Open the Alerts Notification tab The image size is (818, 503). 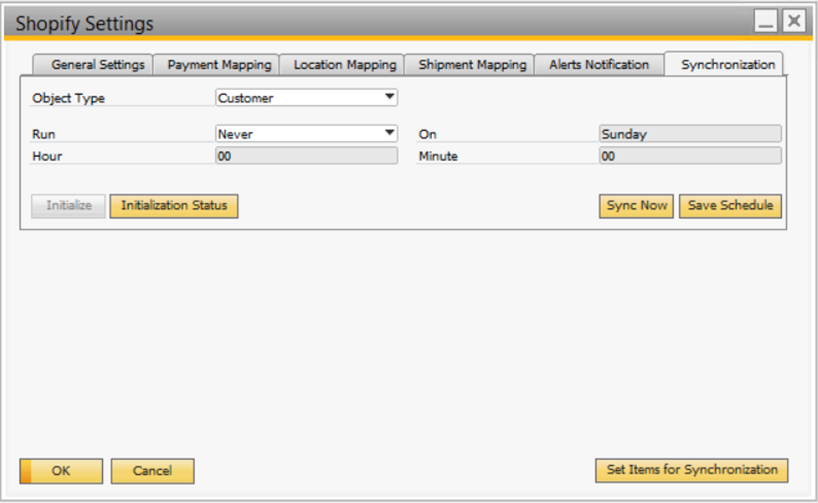[599, 64]
